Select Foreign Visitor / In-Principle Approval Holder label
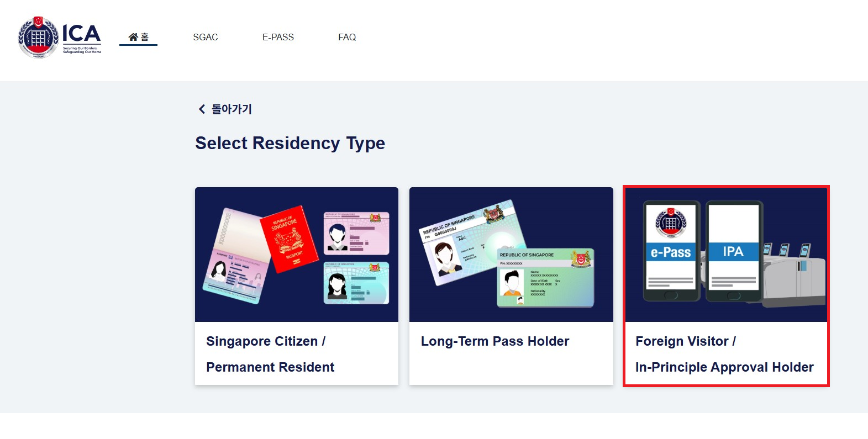The height and width of the screenshot is (439, 868). (724, 354)
